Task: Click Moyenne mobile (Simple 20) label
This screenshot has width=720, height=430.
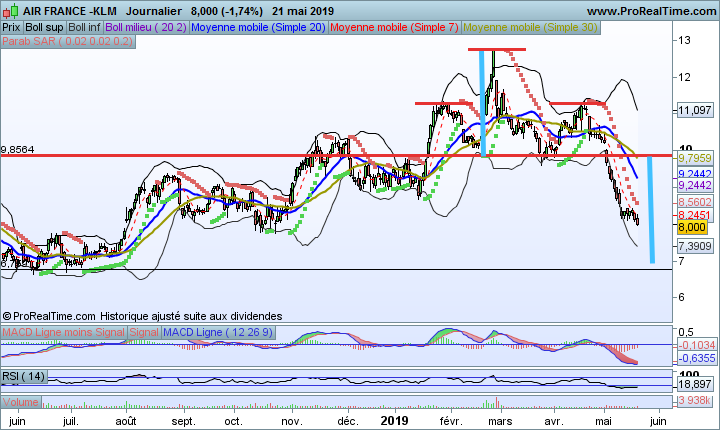Action: click(258, 28)
